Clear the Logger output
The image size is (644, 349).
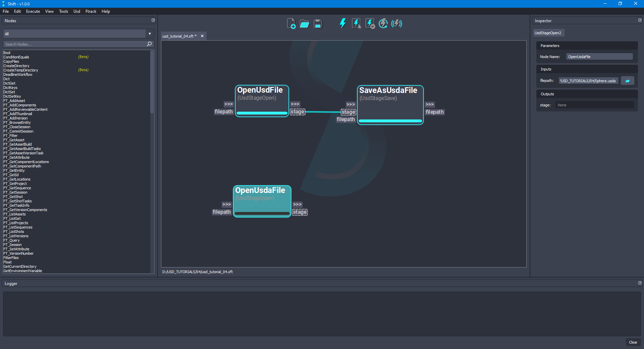633,342
